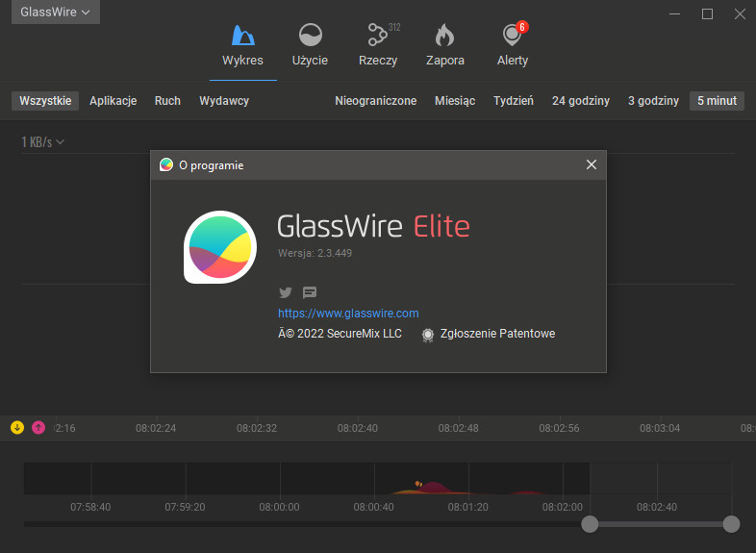The width and height of the screenshot is (756, 553).
Task: Click the 08:00:40 overview time label
Action: (x=373, y=507)
